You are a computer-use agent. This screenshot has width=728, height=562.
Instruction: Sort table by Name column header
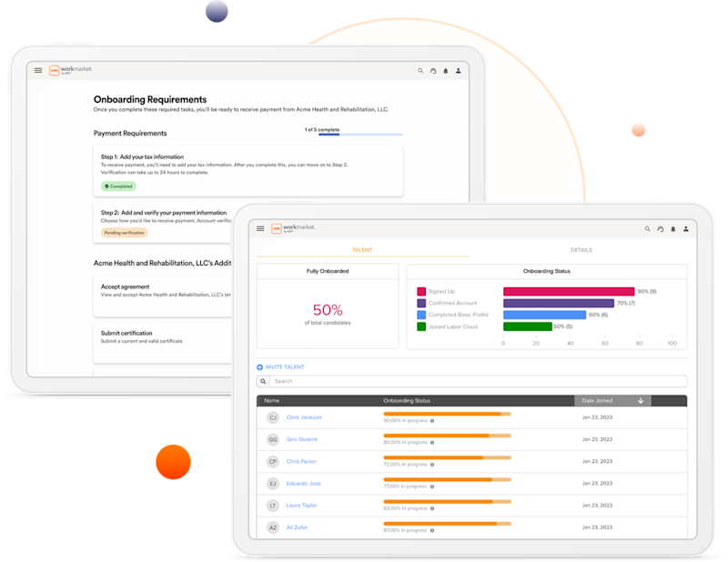coord(271,400)
